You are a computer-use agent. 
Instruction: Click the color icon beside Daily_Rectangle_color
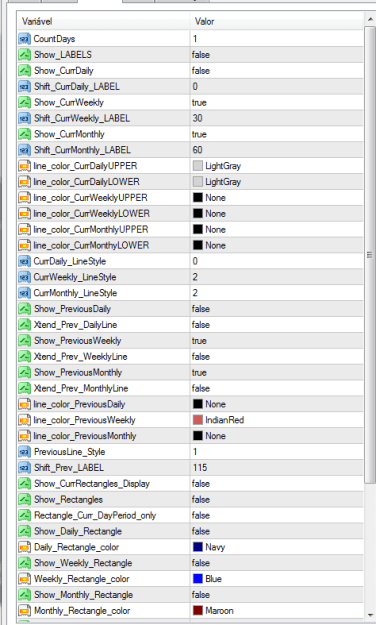click(x=24, y=547)
